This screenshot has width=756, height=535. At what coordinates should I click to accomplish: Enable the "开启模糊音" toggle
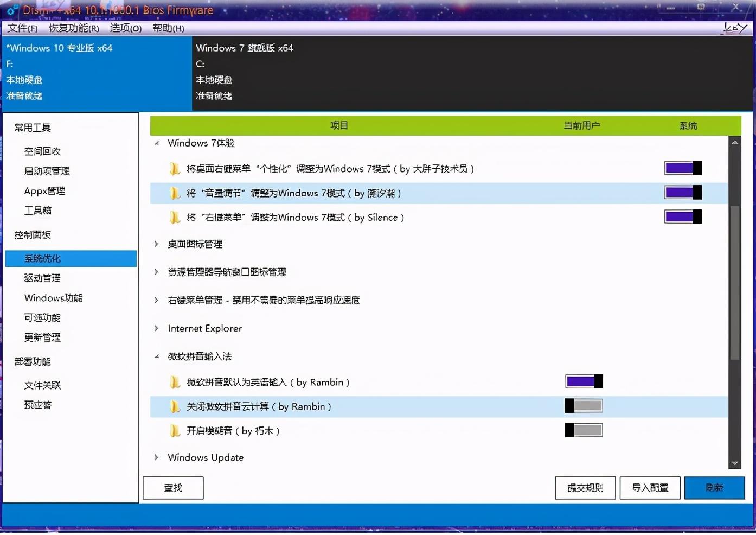[x=584, y=430]
